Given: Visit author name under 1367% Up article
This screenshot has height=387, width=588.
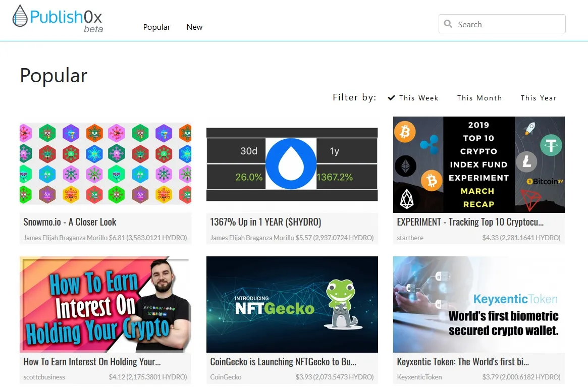Looking at the screenshot, I should click(252, 238).
